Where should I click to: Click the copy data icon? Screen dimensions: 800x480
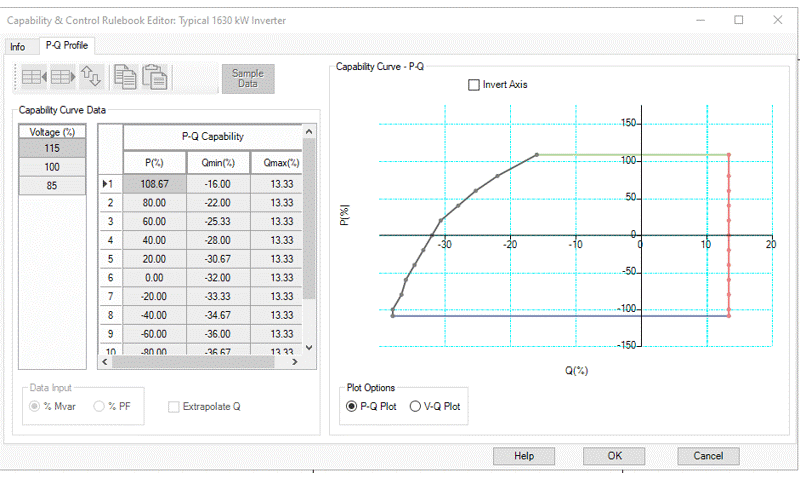click(126, 77)
